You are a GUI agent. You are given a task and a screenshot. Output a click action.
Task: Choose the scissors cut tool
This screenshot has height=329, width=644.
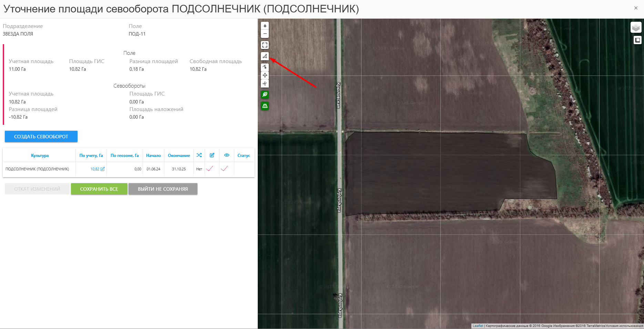pos(265,83)
